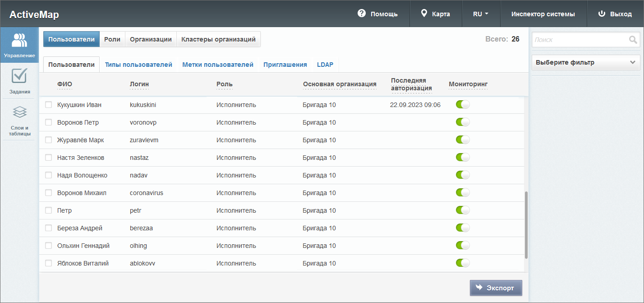Click the search magnifier icon
644x303 pixels.
(x=633, y=40)
